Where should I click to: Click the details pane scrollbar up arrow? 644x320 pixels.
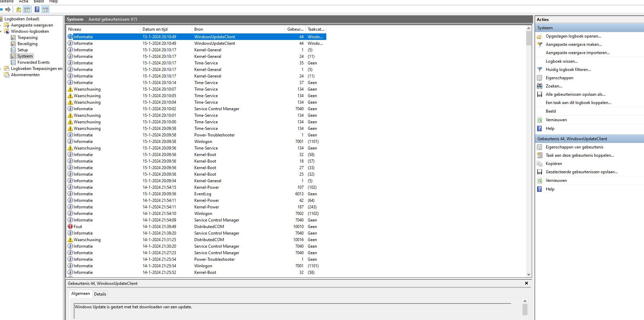point(525,301)
